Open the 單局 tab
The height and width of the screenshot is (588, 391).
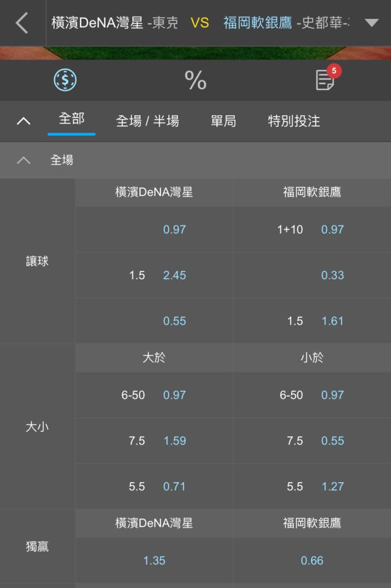click(223, 121)
